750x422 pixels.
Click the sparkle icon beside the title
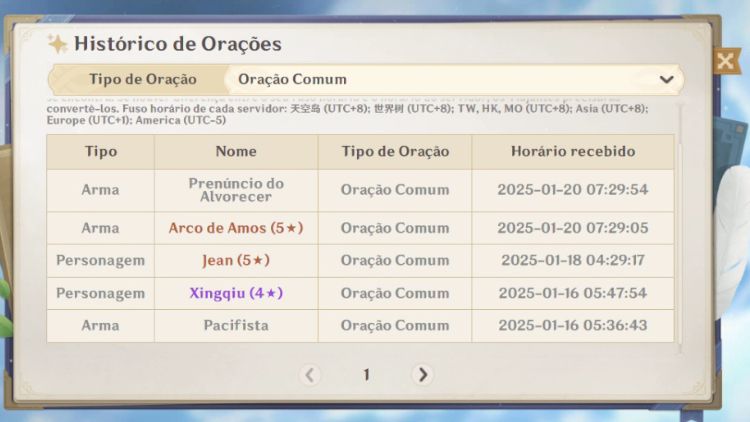coord(57,44)
